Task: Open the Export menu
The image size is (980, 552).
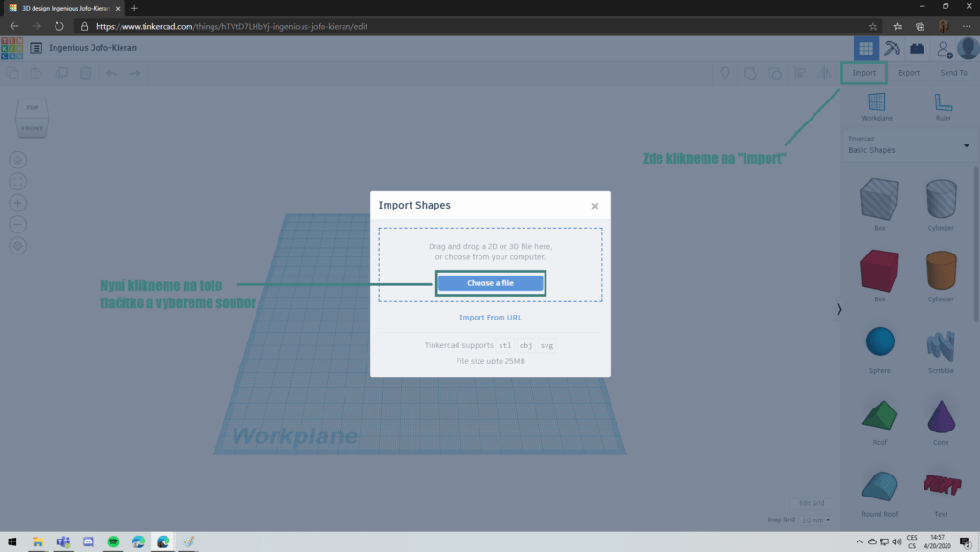Action: [x=908, y=73]
